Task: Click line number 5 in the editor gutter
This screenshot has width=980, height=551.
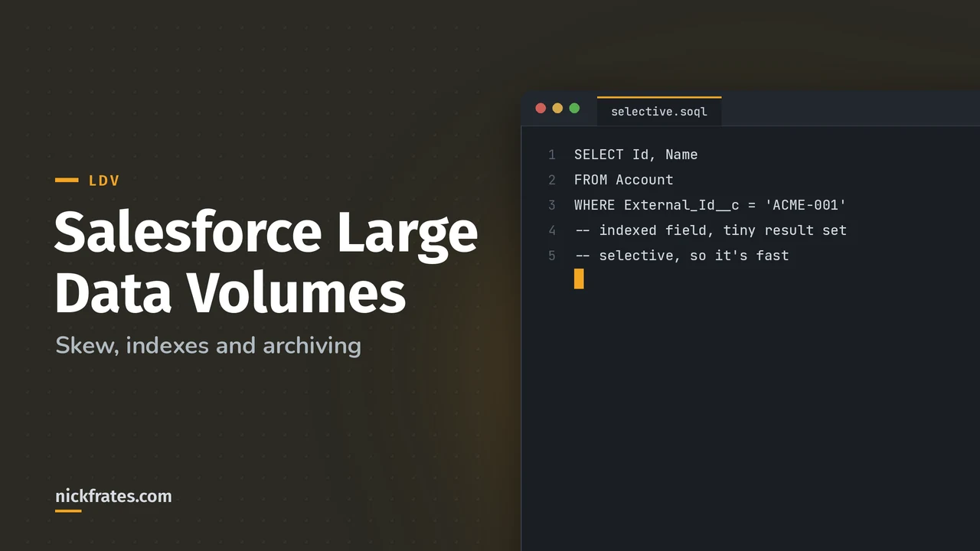Action: tap(551, 256)
